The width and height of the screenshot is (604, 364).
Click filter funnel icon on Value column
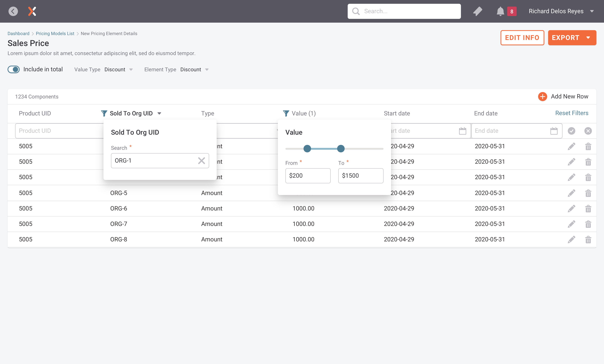click(286, 113)
